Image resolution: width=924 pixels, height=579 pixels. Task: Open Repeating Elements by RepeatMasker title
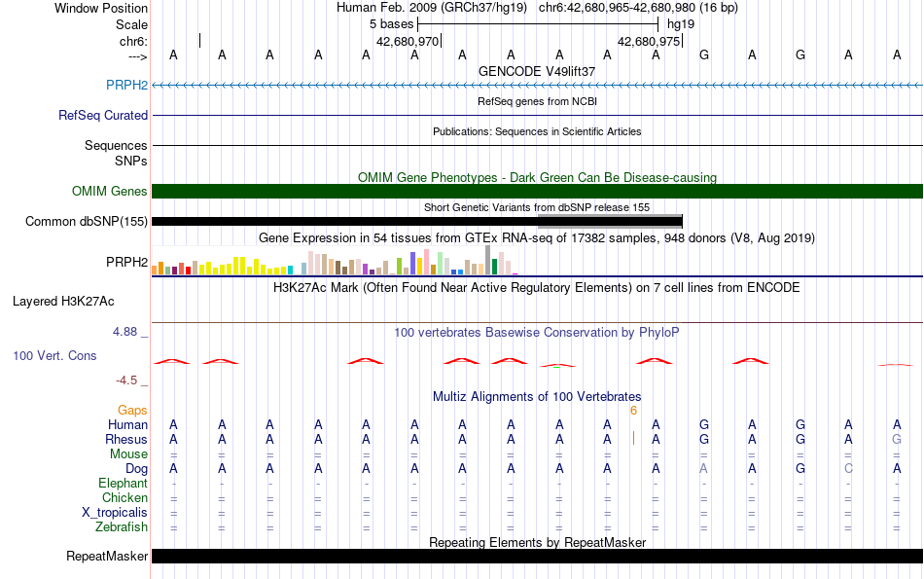(537, 542)
